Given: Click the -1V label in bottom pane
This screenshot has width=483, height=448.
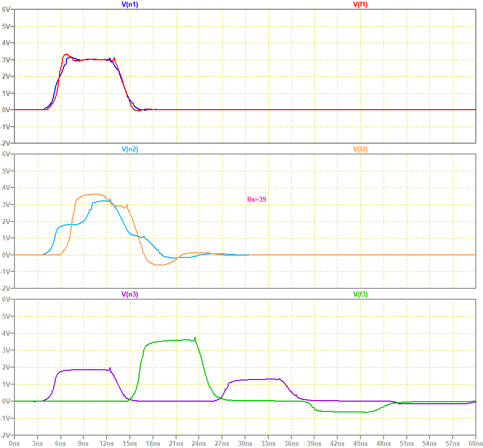Looking at the screenshot, I should pos(6,418).
